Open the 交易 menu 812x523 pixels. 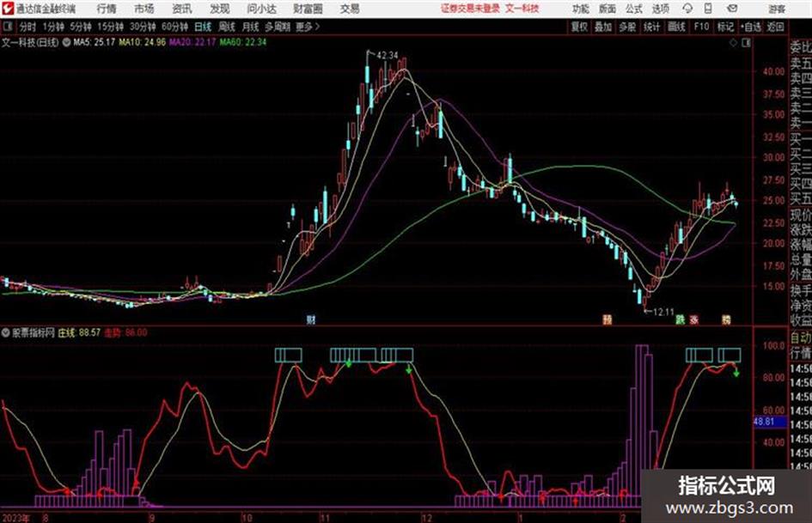click(x=350, y=9)
